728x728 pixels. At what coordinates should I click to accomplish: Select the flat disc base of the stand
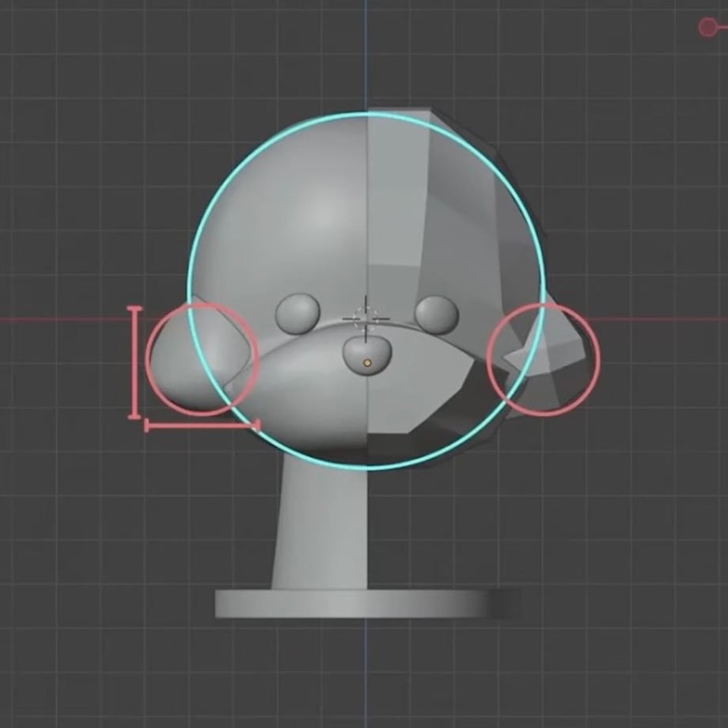coord(367,604)
